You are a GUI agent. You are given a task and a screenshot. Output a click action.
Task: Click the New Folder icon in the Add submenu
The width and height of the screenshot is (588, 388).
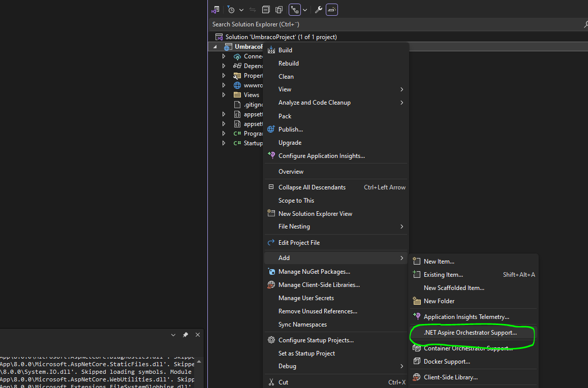click(x=417, y=301)
